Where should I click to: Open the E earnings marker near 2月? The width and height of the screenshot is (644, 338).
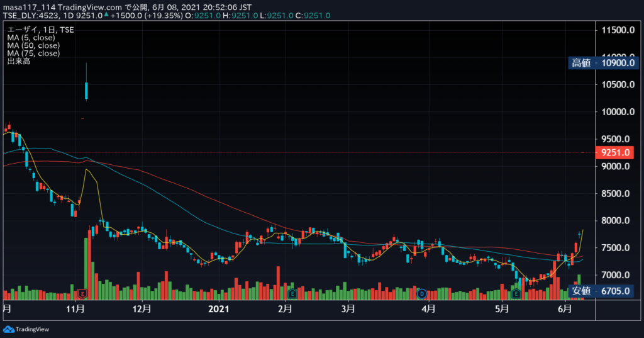[292, 293]
